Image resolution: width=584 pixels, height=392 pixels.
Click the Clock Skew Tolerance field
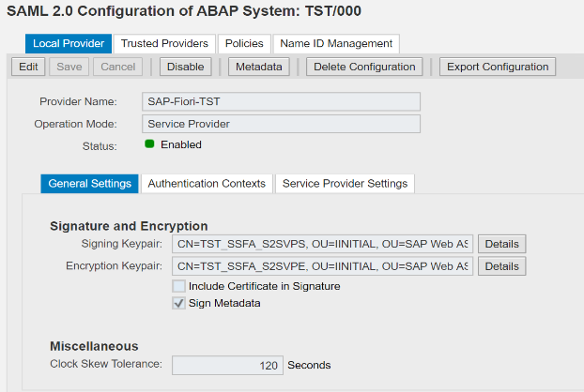coord(227,365)
